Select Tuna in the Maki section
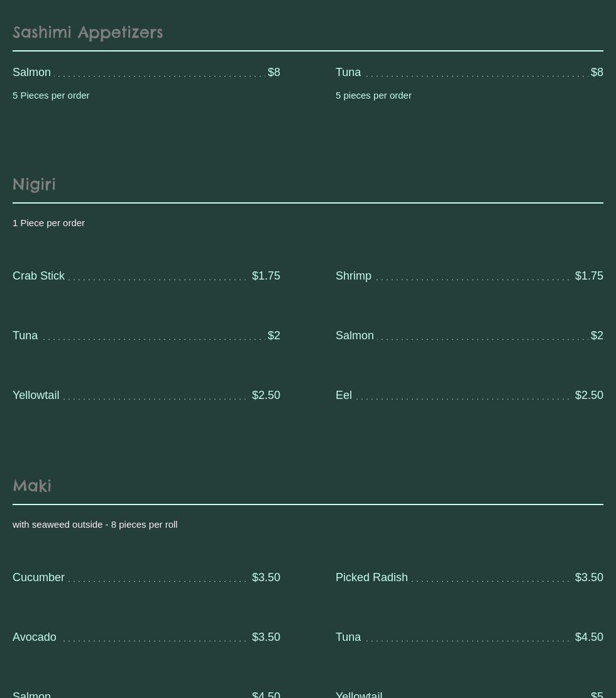Image resolution: width=616 pixels, height=698 pixels. pyautogui.click(x=348, y=637)
